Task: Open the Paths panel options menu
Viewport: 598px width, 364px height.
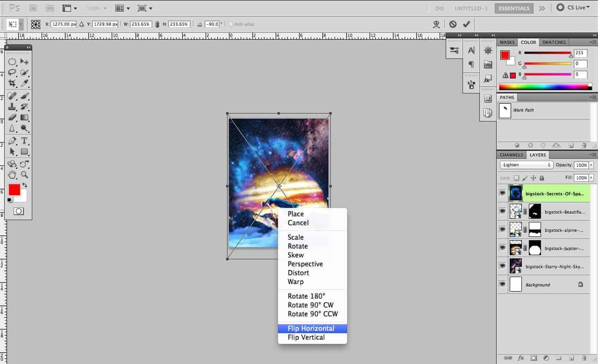Action: click(x=592, y=98)
